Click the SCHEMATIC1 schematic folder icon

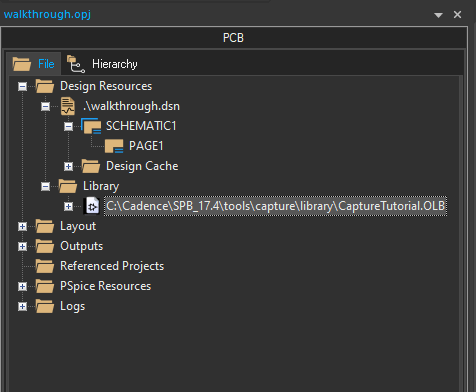(91, 126)
